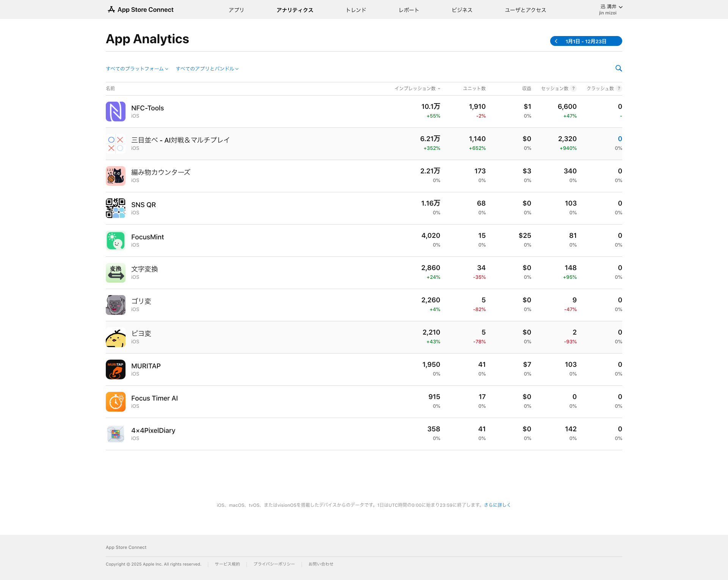Open the レポート menu item

pyautogui.click(x=408, y=10)
